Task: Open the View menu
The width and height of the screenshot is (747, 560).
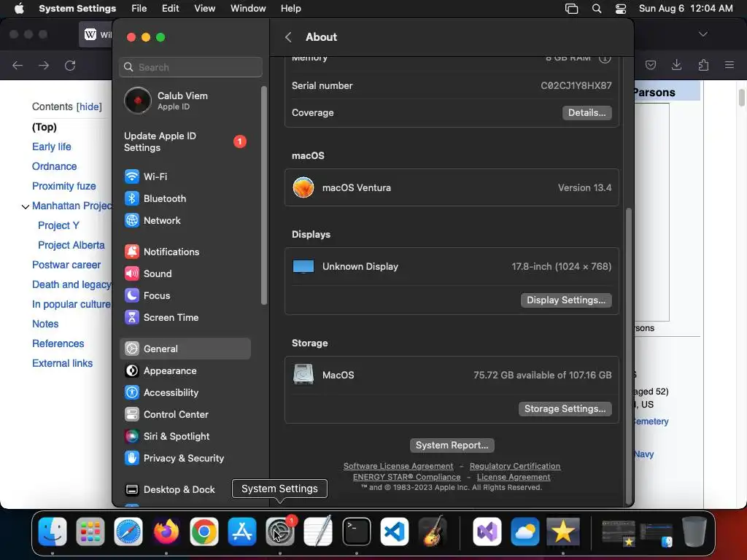Action: (x=204, y=9)
